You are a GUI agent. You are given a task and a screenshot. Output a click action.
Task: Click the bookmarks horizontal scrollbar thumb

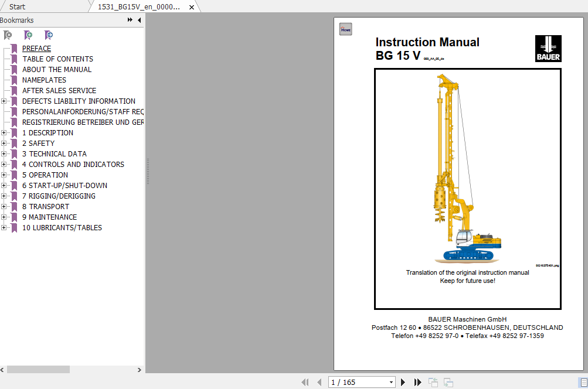(x=38, y=370)
